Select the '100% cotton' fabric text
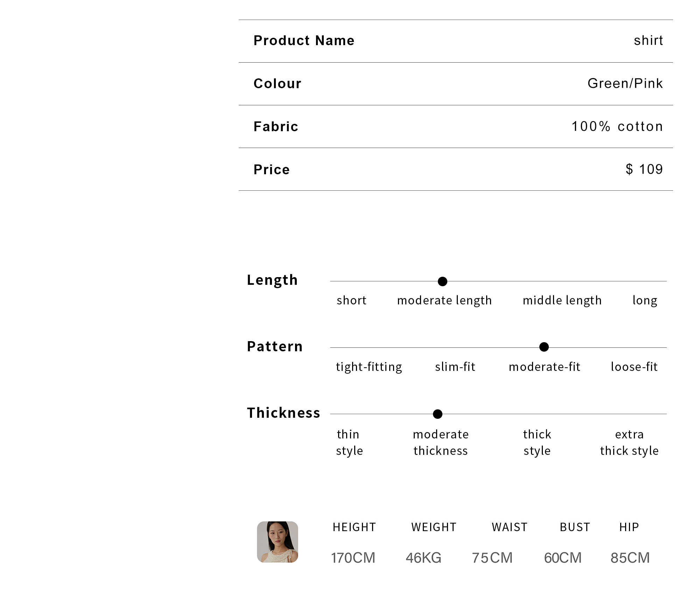Screen dimensions: 700x606 pyautogui.click(x=617, y=126)
